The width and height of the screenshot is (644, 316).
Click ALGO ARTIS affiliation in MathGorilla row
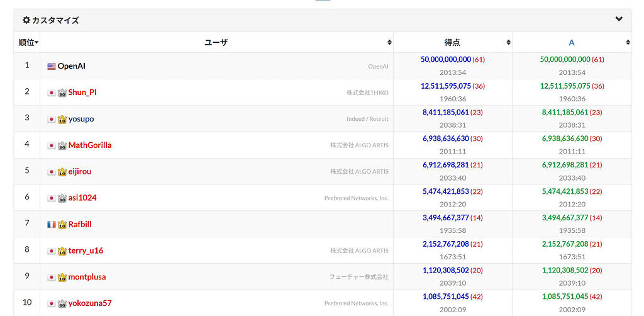click(359, 145)
